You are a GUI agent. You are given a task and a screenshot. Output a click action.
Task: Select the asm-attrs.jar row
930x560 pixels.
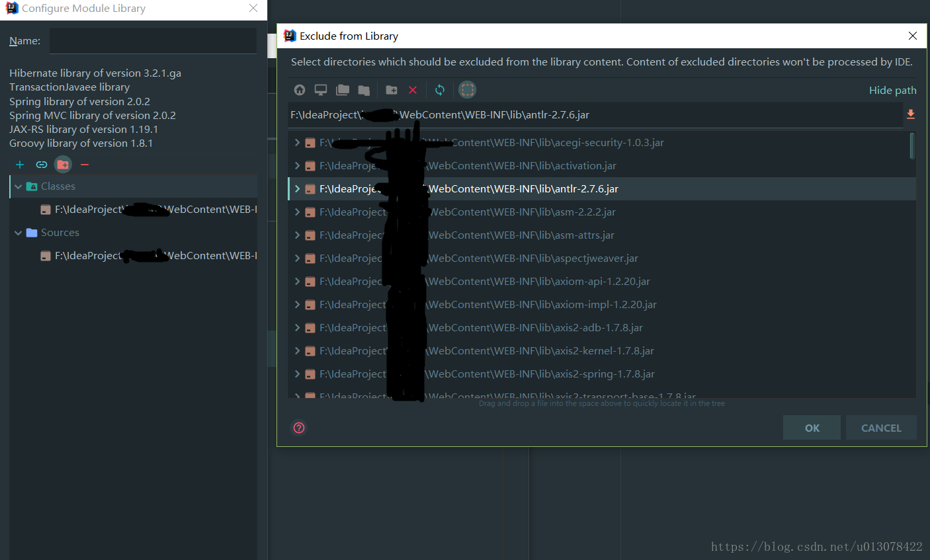[x=602, y=235]
